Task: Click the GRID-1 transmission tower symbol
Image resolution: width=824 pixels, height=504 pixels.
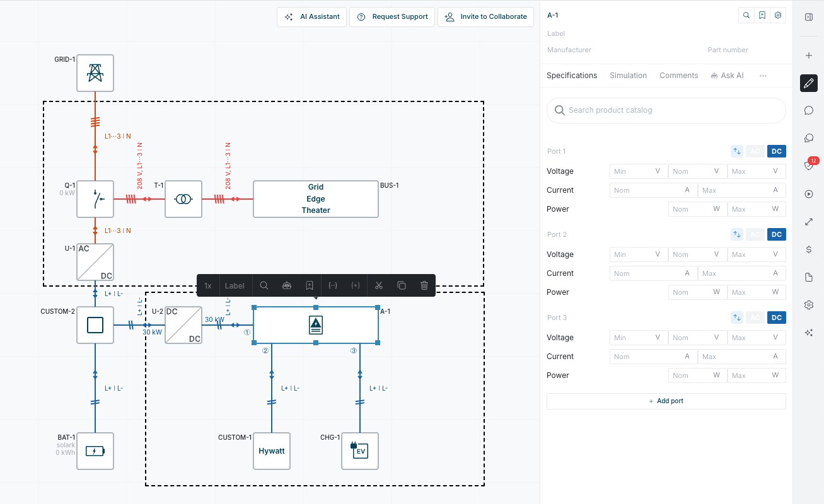Action: pyautogui.click(x=95, y=73)
